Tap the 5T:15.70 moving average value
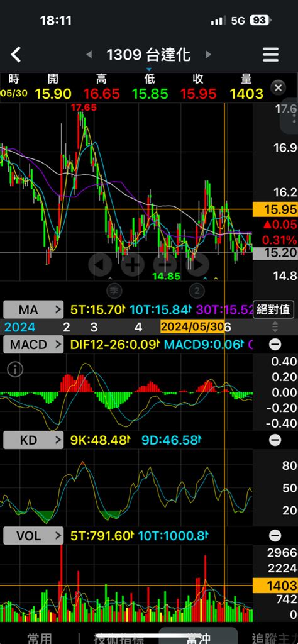 pos(97,309)
